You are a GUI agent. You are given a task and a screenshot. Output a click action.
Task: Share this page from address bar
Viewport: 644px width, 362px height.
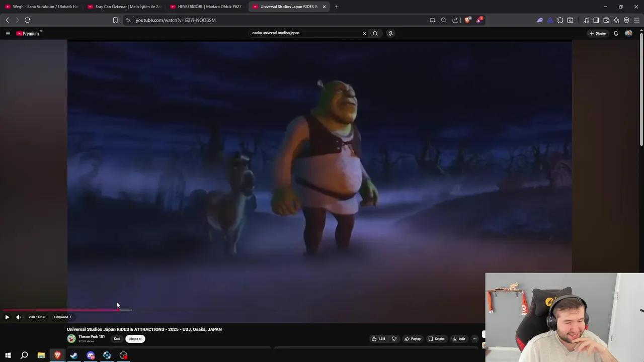point(455,20)
